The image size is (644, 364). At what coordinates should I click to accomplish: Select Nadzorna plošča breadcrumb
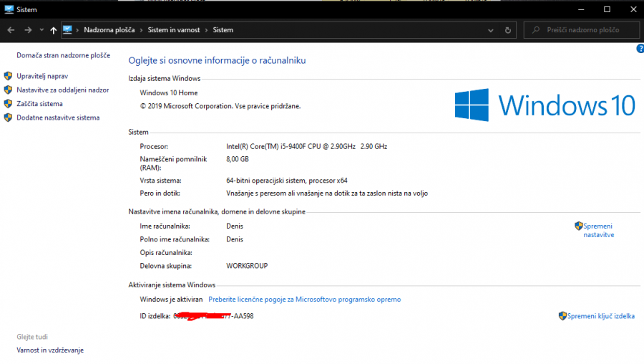[x=109, y=30]
